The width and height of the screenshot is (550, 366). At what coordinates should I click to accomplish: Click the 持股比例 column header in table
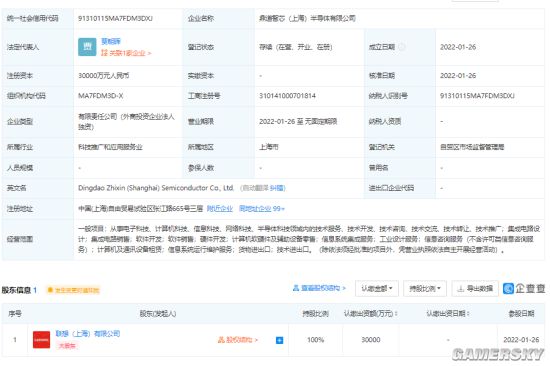point(316,313)
